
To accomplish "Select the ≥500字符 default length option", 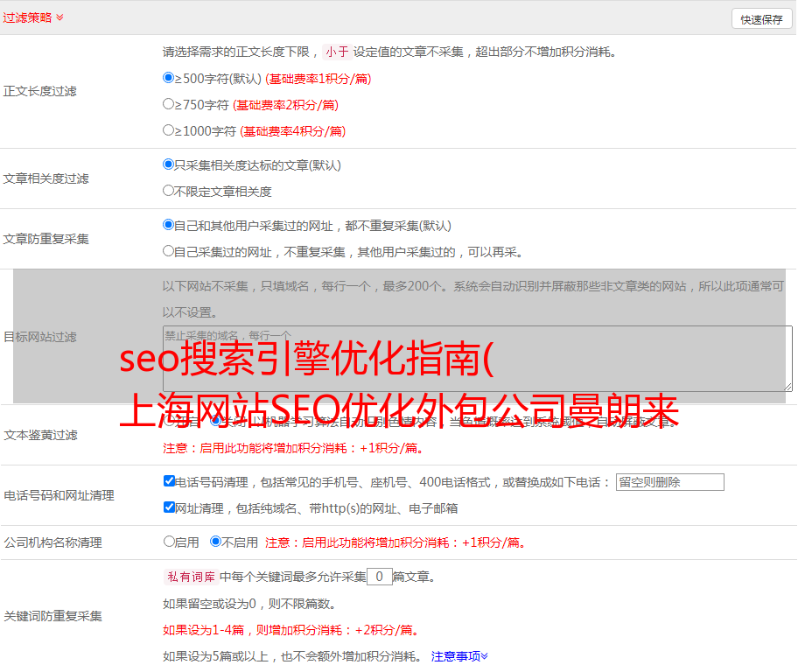I will pos(169,78).
